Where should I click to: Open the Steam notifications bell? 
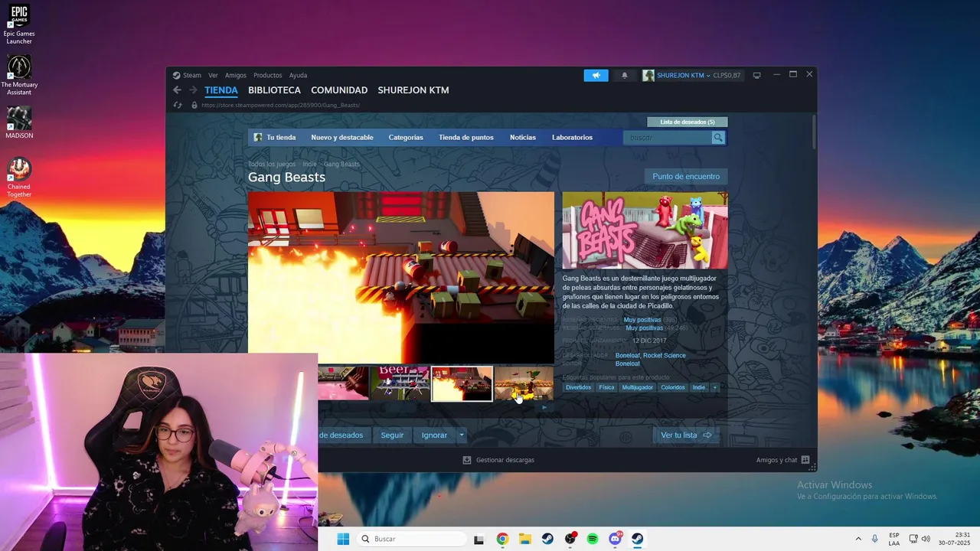pos(624,75)
